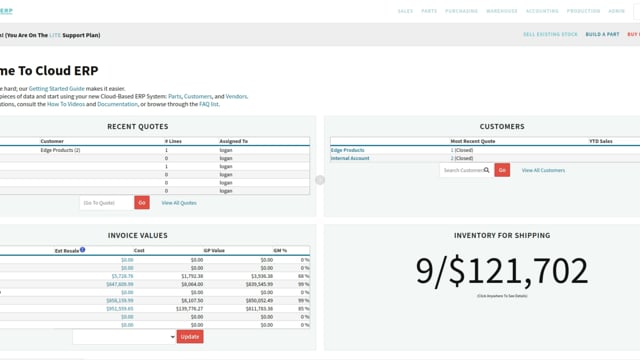Click View All Customers link
640x360 pixels.
(543, 170)
